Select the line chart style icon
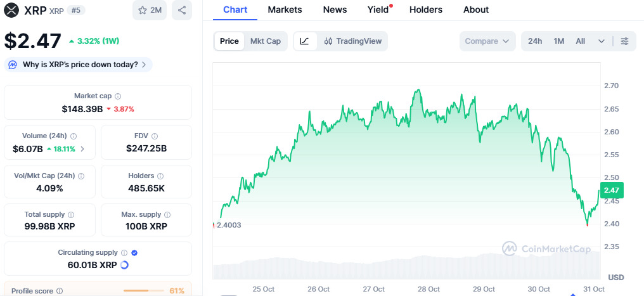 click(304, 41)
